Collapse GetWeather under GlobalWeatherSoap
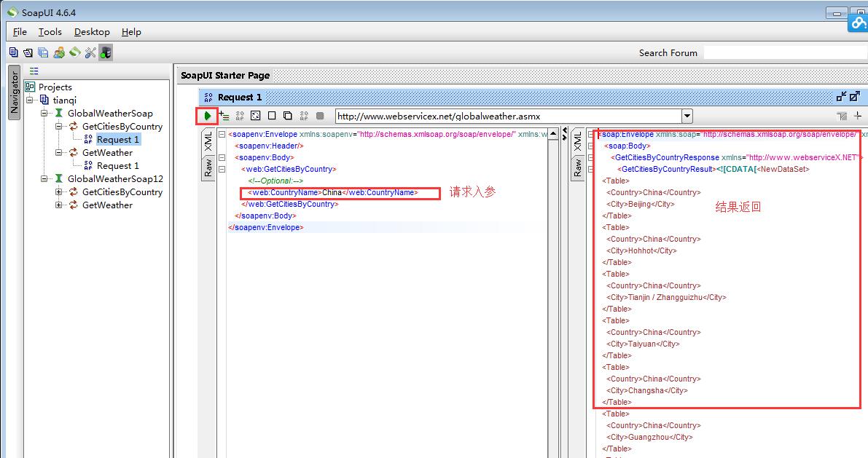868x458 pixels. [x=59, y=153]
